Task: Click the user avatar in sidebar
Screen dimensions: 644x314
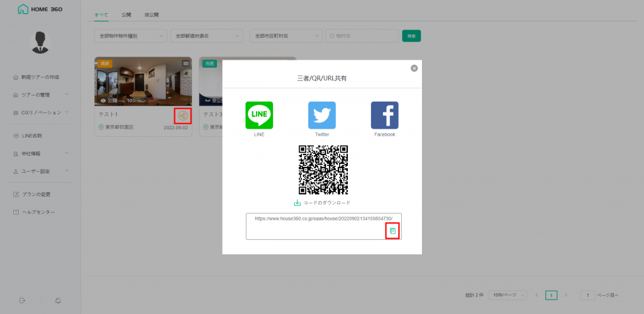Action: point(40,41)
